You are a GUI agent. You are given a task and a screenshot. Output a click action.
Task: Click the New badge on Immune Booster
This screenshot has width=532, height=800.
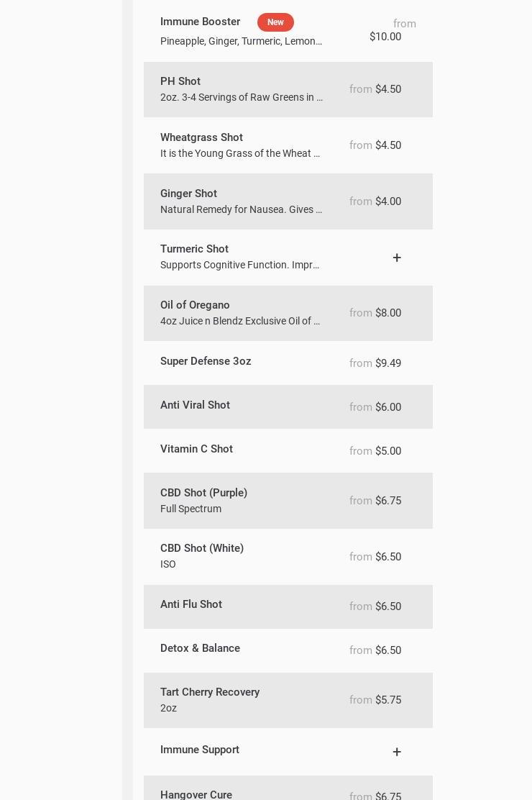click(275, 22)
